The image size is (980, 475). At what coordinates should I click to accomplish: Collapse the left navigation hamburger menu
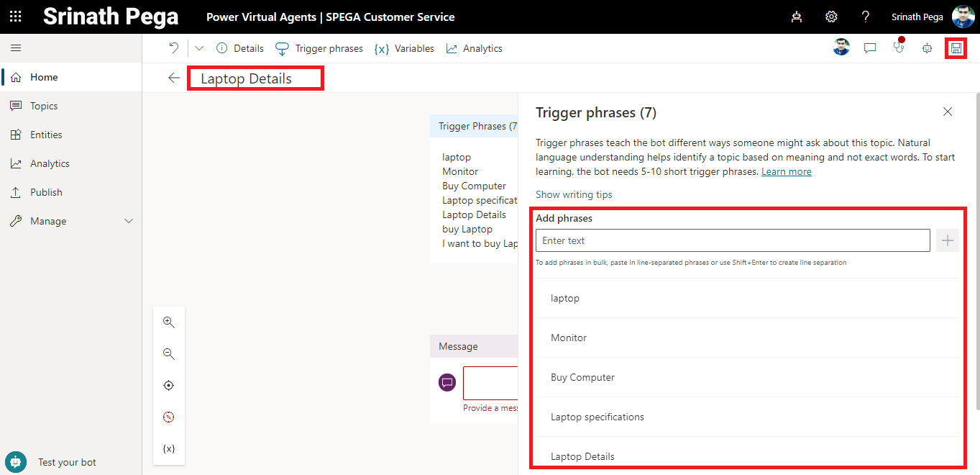pos(16,48)
